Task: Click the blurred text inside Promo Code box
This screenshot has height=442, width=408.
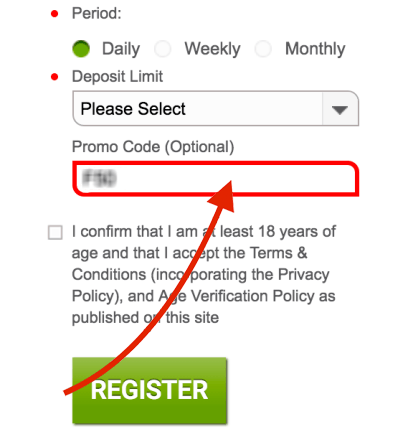Action: click(x=99, y=178)
